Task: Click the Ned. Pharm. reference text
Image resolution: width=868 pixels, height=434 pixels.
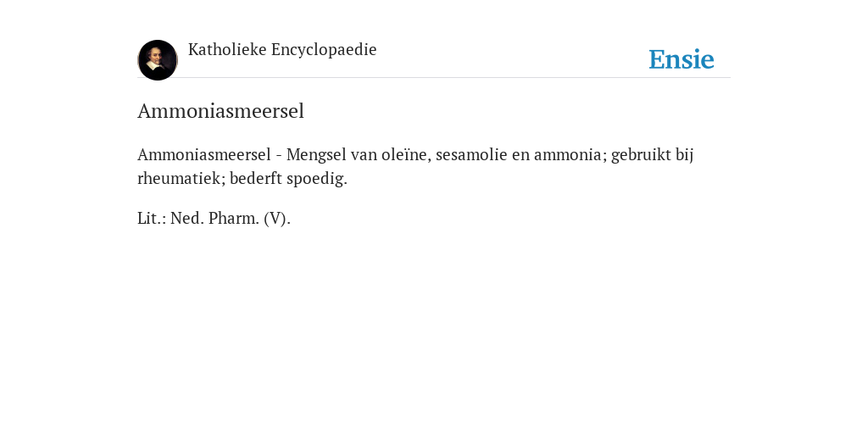Action: [214, 219]
